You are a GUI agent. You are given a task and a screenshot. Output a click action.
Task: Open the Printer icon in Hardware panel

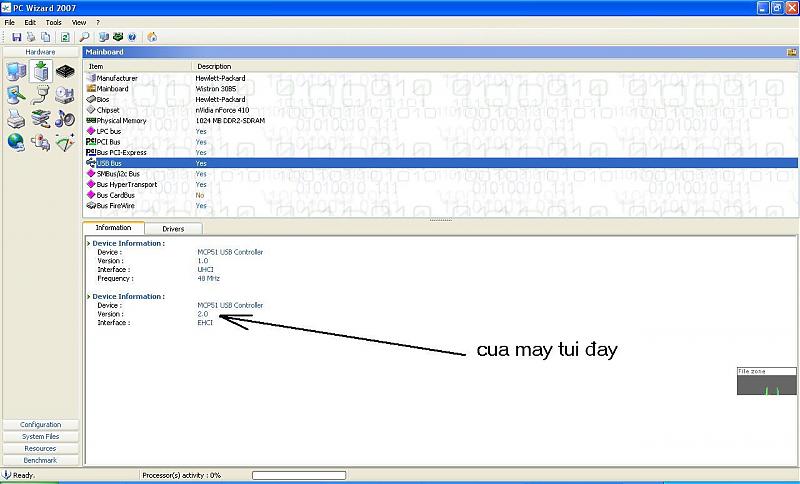pyautogui.click(x=16, y=119)
